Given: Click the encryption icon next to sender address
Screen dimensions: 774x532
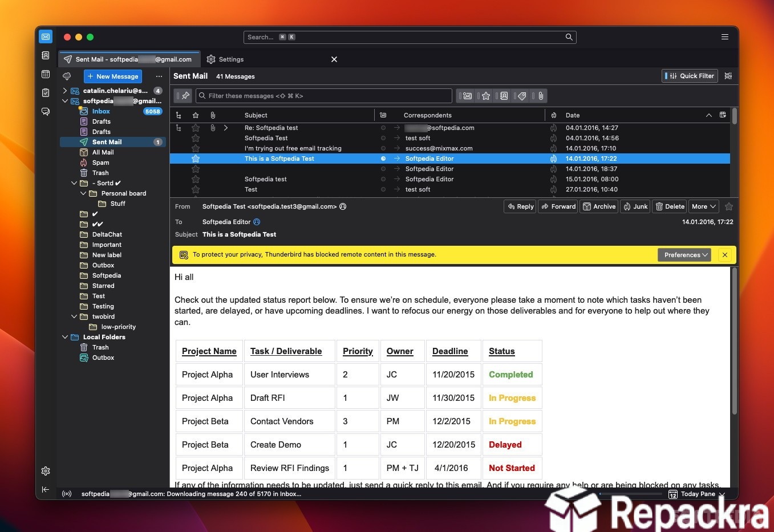Looking at the screenshot, I should pyautogui.click(x=343, y=206).
